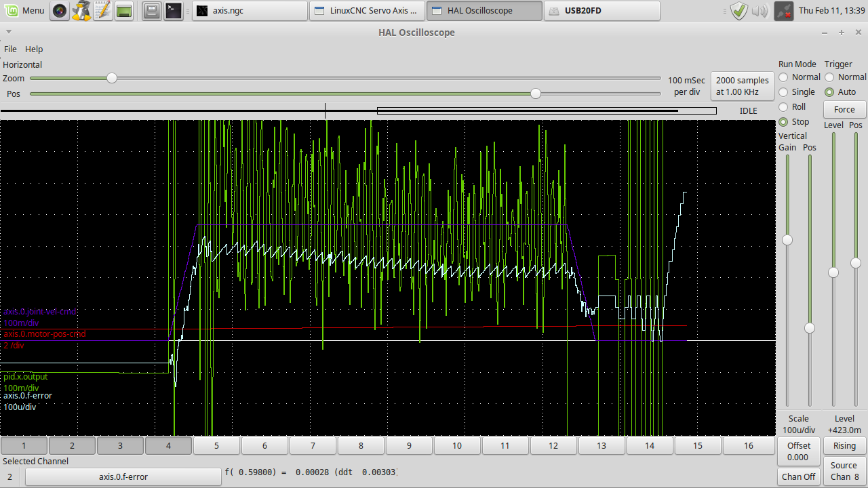Click the axis.0.motor-pos-cmd trace label

pyautogui.click(x=45, y=334)
